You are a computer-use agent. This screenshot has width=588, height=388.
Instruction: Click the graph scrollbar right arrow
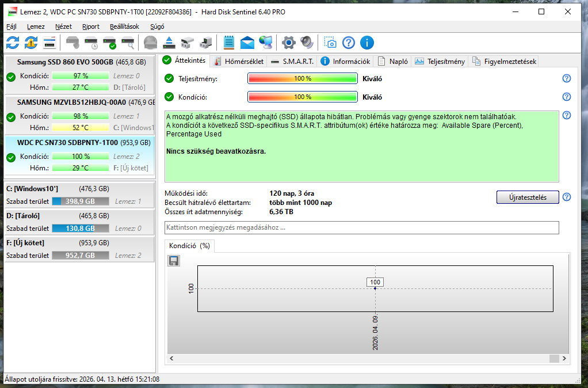click(564, 359)
